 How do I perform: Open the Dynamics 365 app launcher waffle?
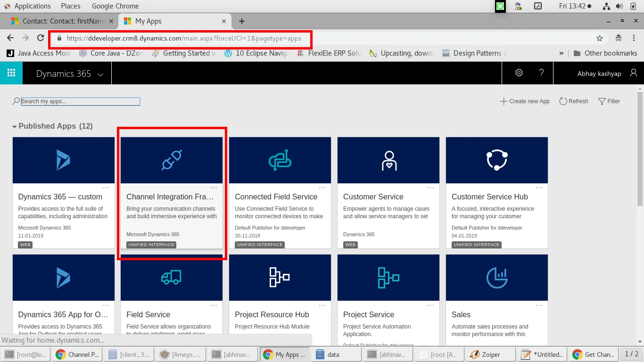(x=11, y=73)
